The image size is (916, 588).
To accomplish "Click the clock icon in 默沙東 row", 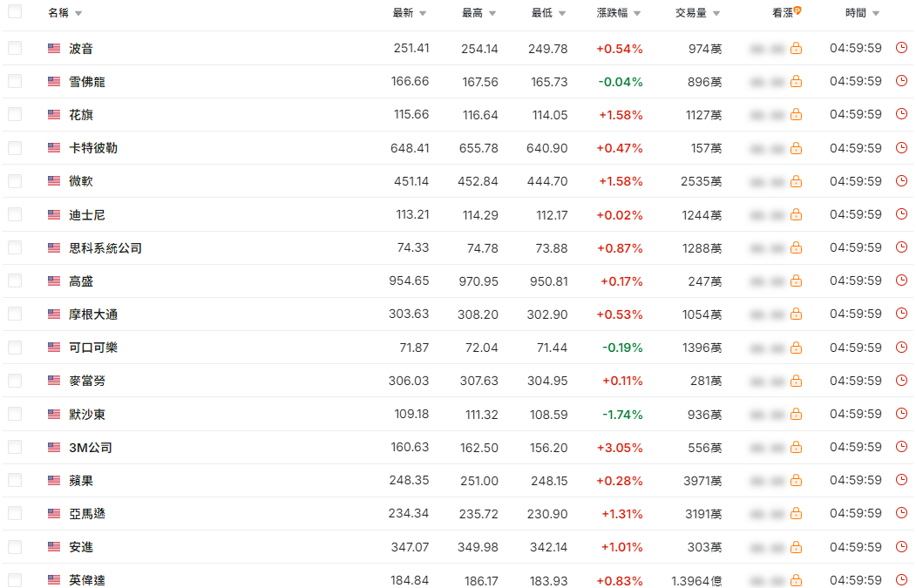I will pyautogui.click(x=902, y=414).
